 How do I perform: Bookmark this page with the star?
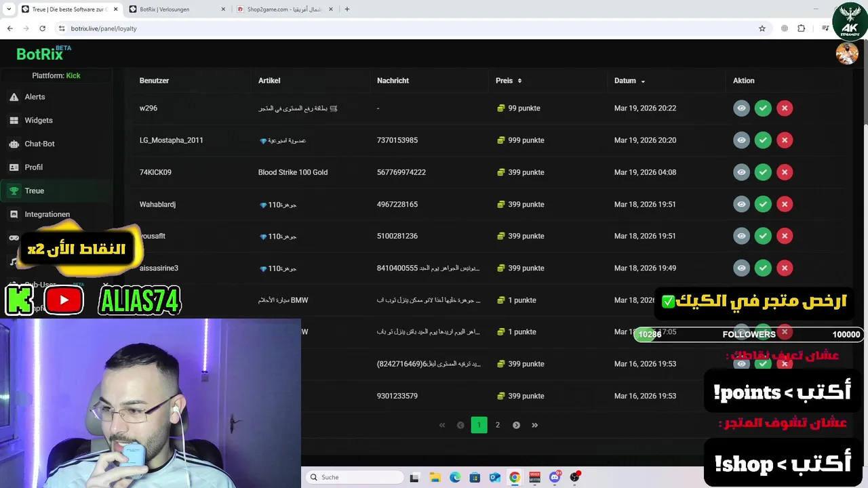click(762, 28)
